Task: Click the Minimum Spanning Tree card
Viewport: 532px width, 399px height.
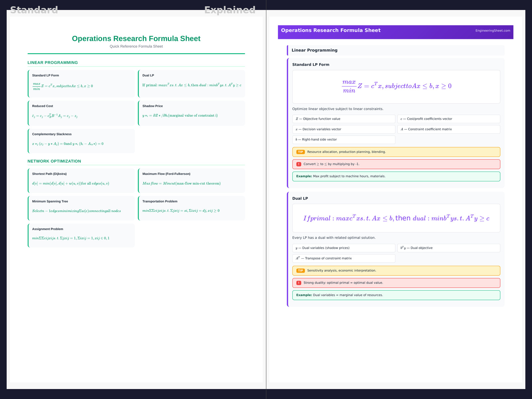Action: (x=81, y=208)
